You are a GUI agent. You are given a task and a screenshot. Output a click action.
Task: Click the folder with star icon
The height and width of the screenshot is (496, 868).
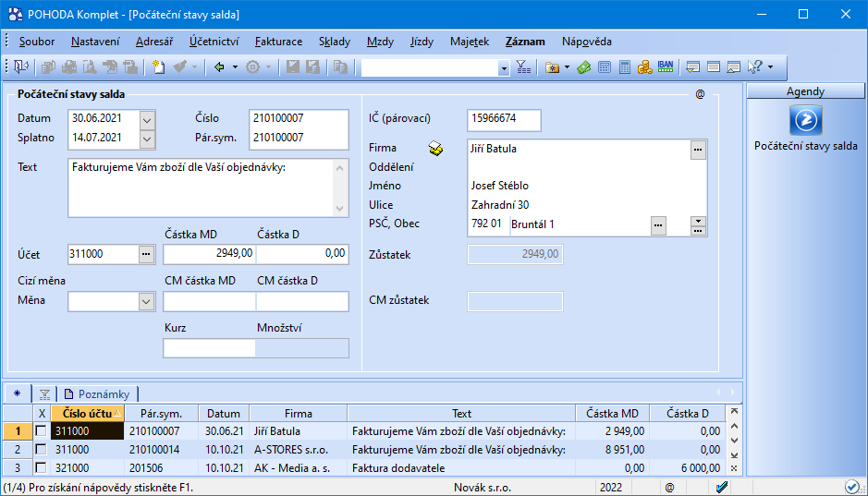[552, 67]
